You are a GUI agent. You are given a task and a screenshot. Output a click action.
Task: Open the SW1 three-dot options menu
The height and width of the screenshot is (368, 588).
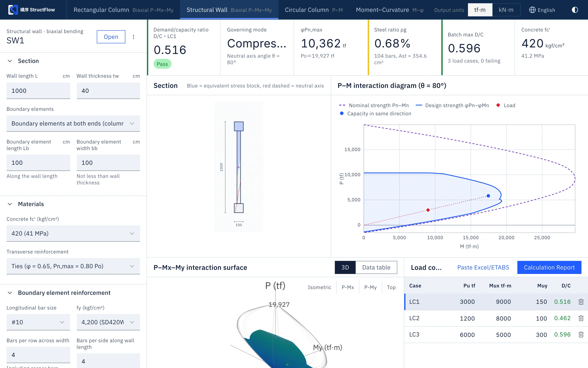pos(133,37)
